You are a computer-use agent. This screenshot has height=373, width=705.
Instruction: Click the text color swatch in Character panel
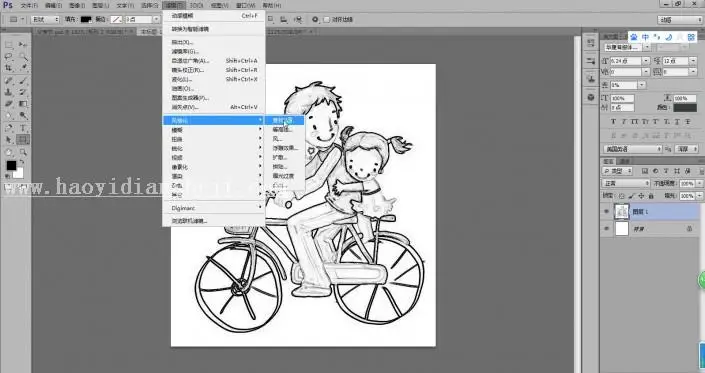click(685, 107)
